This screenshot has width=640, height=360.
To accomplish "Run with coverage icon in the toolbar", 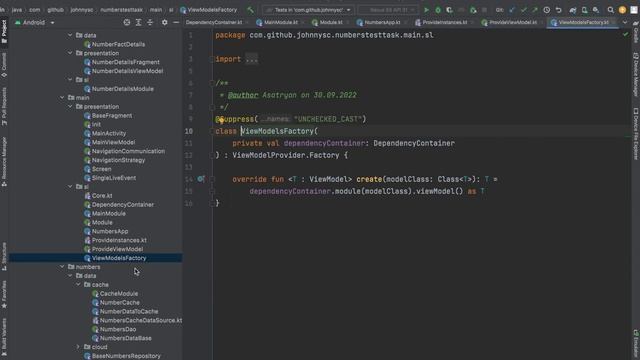I will [449, 10].
